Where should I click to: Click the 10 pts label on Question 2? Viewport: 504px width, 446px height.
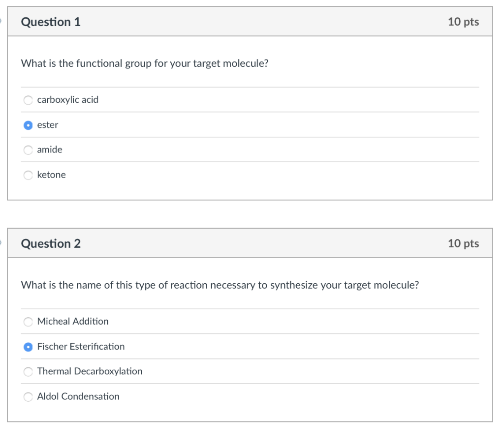(x=463, y=243)
